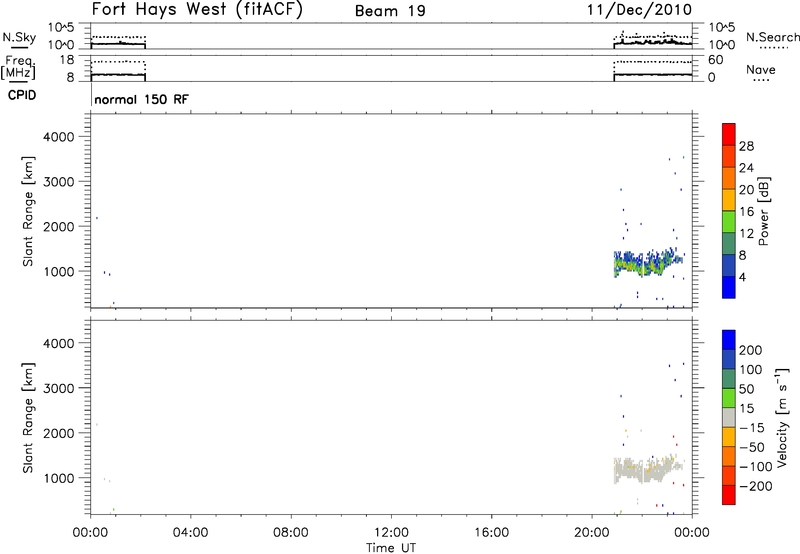Pick the Power bar segment between 4 and 8
This screenshot has width=800, height=554.
click(x=729, y=265)
